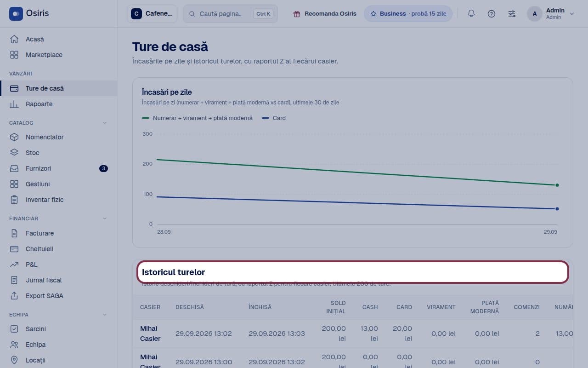This screenshot has width=588, height=368.
Task: Click the Inventar fizic clipboard icon
Action: (14, 200)
